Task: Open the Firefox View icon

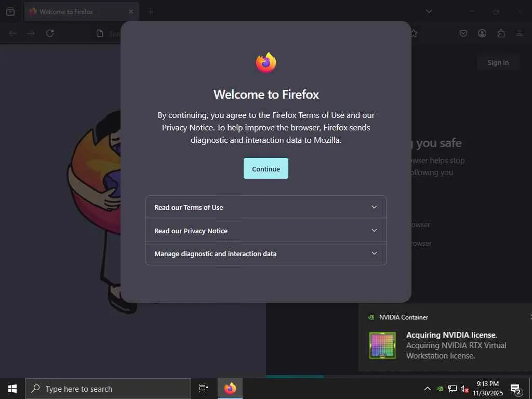Action: [10, 11]
